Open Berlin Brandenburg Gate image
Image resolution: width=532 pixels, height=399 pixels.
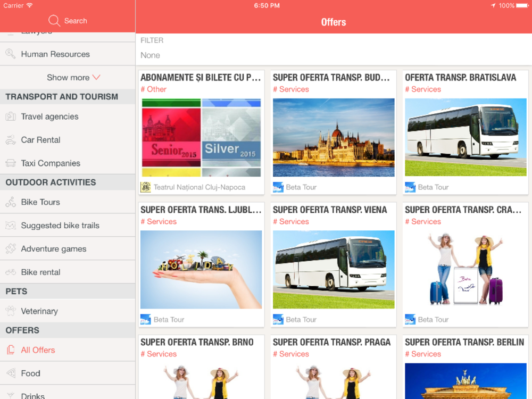click(465, 381)
